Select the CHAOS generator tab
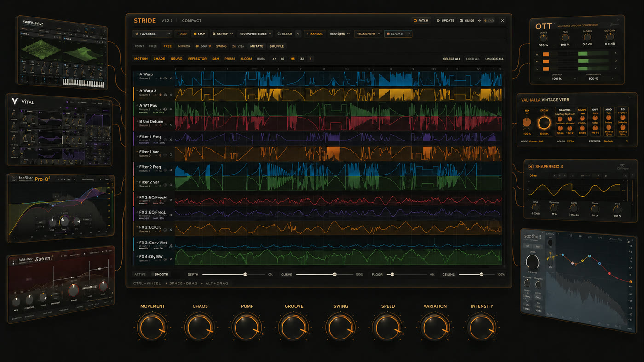 pos(159,59)
